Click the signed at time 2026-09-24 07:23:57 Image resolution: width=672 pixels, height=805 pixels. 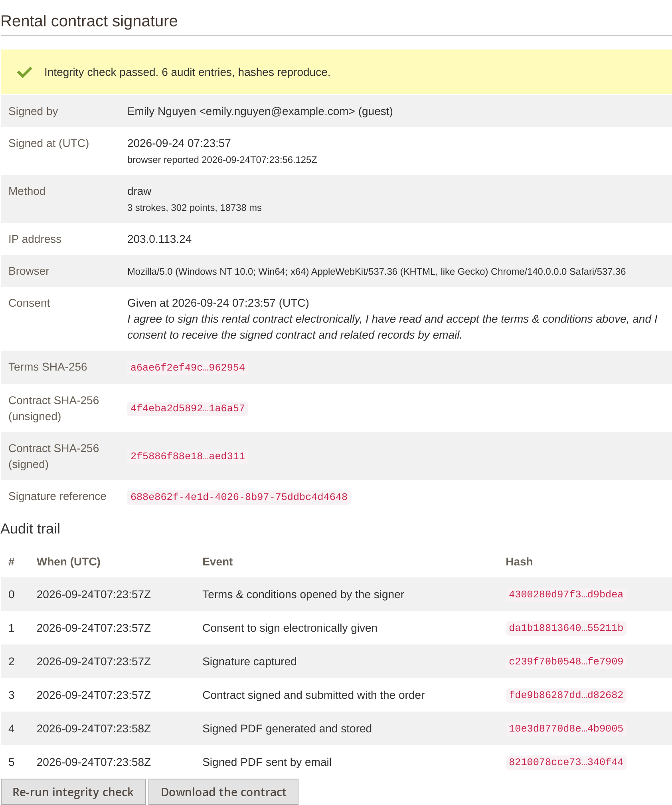click(179, 143)
